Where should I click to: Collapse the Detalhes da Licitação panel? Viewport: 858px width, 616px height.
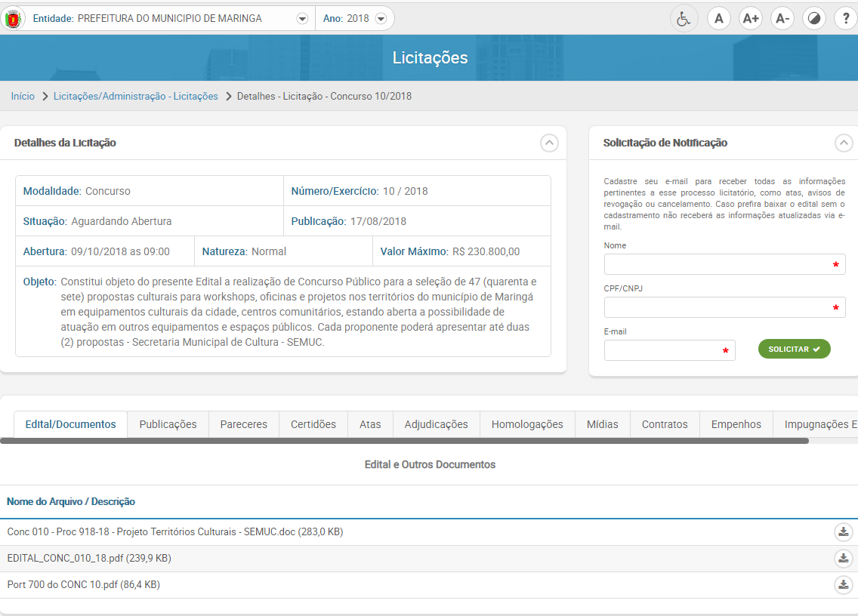(x=549, y=143)
